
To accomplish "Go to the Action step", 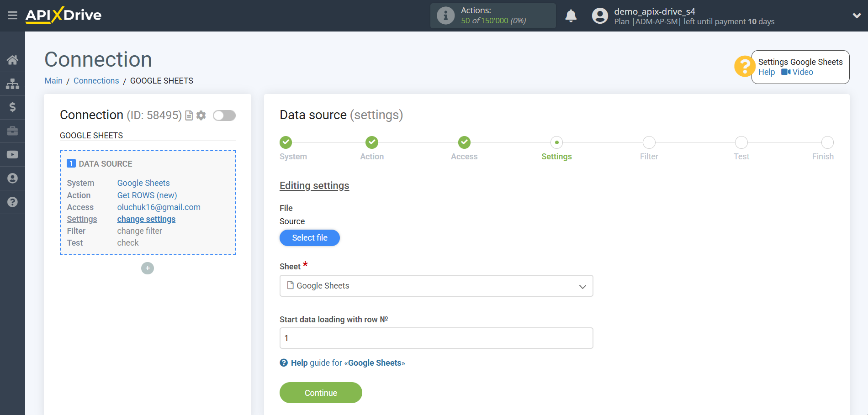I will (x=372, y=142).
